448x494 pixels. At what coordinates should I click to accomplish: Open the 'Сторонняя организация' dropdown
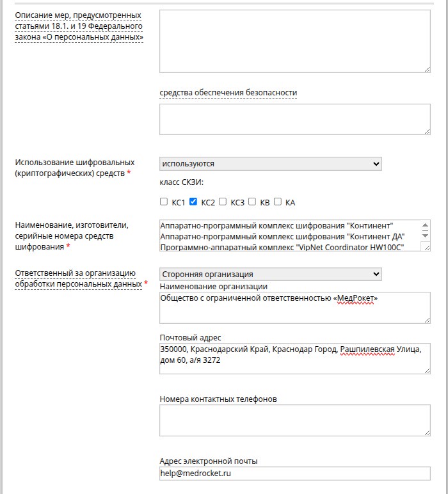(x=271, y=274)
